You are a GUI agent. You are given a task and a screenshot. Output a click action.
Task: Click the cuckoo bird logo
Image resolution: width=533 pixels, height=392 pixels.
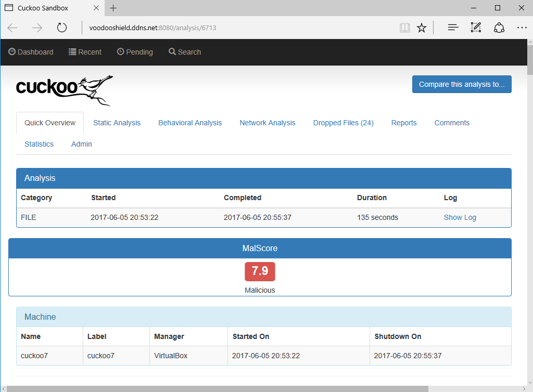point(65,90)
